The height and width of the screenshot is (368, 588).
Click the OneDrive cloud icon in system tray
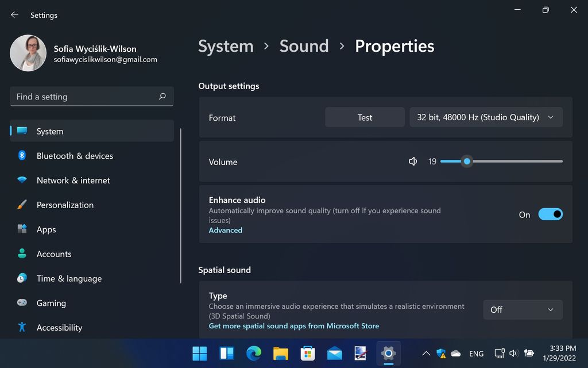[455, 354]
